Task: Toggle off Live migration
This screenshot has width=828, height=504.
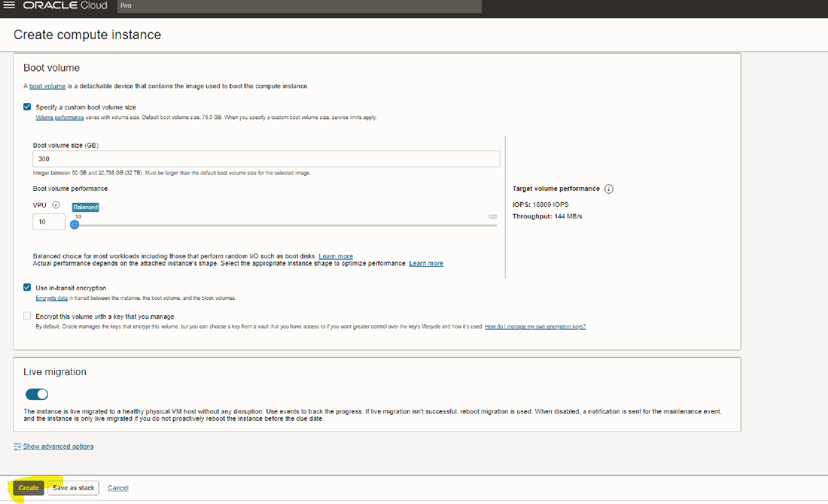Action: (x=37, y=394)
